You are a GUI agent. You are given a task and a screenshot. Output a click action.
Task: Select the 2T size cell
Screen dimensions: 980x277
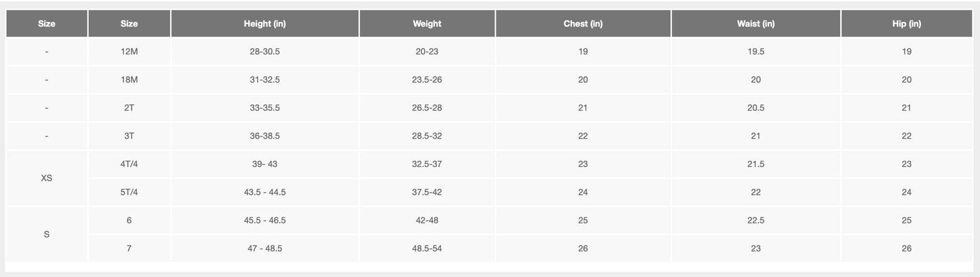[x=129, y=108]
